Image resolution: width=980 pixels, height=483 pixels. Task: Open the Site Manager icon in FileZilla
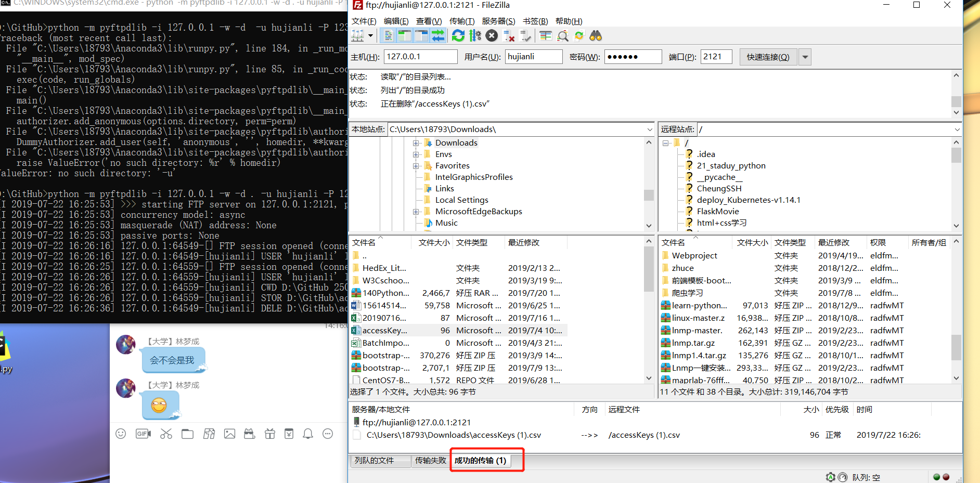[x=358, y=36]
